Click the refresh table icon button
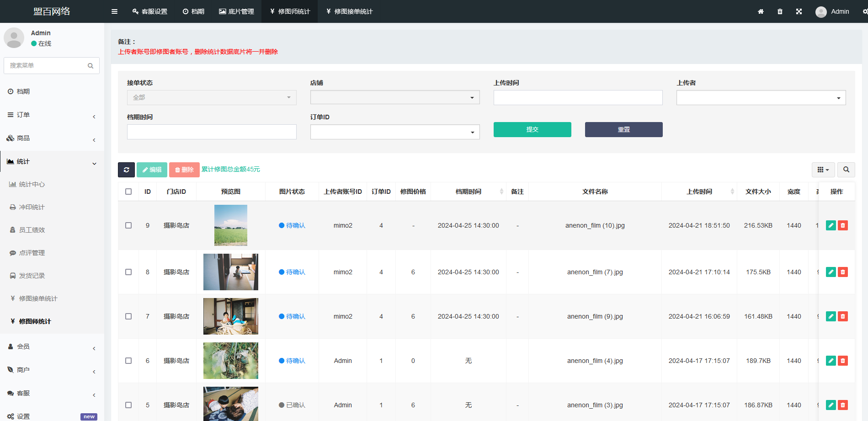The width and height of the screenshot is (868, 421). [126, 170]
